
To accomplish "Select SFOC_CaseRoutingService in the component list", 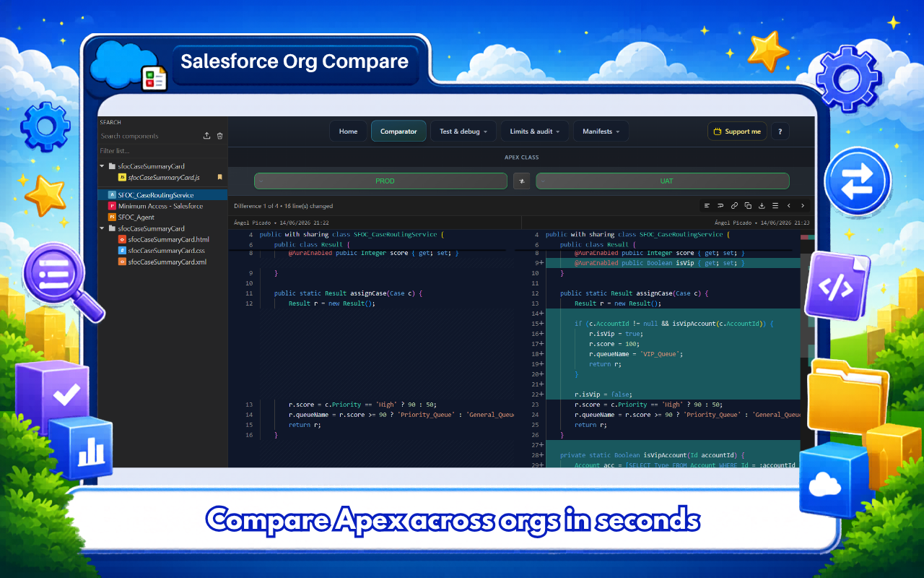I will click(163, 195).
